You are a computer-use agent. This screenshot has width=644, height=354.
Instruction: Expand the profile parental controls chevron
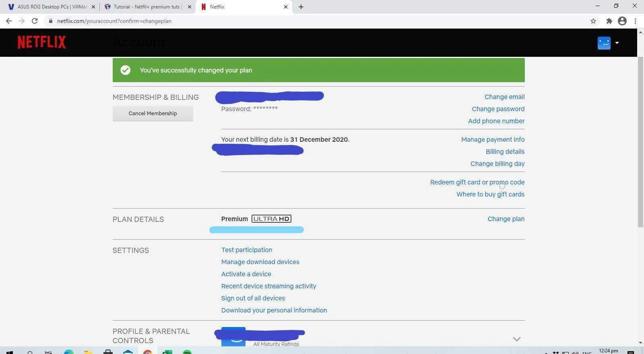point(516,339)
